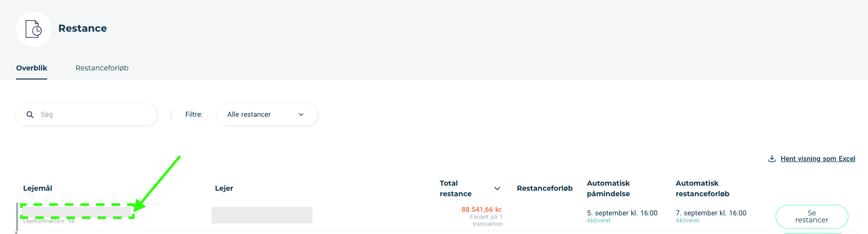Toggle sort chevron beside Total restance
Viewport: 868px width, 234px height.
point(497,189)
